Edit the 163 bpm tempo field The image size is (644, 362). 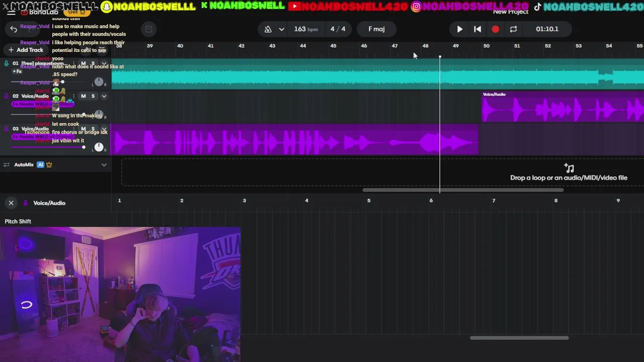tap(306, 29)
